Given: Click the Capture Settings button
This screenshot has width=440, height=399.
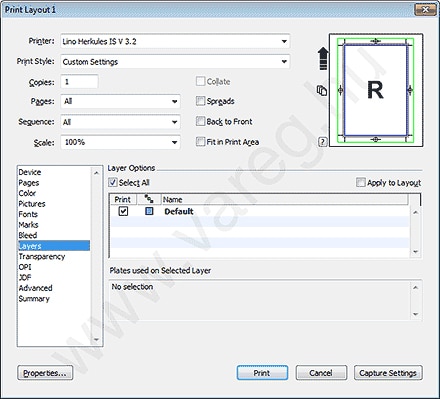Looking at the screenshot, I should click(388, 373).
